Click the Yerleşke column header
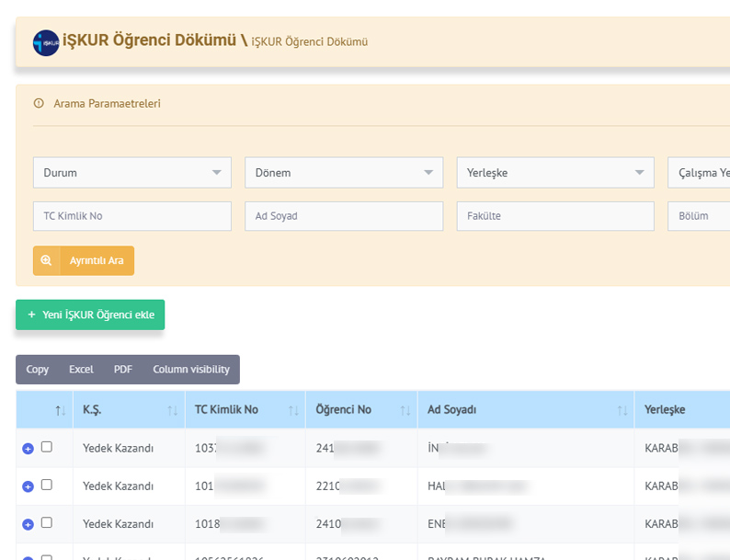 (682, 409)
